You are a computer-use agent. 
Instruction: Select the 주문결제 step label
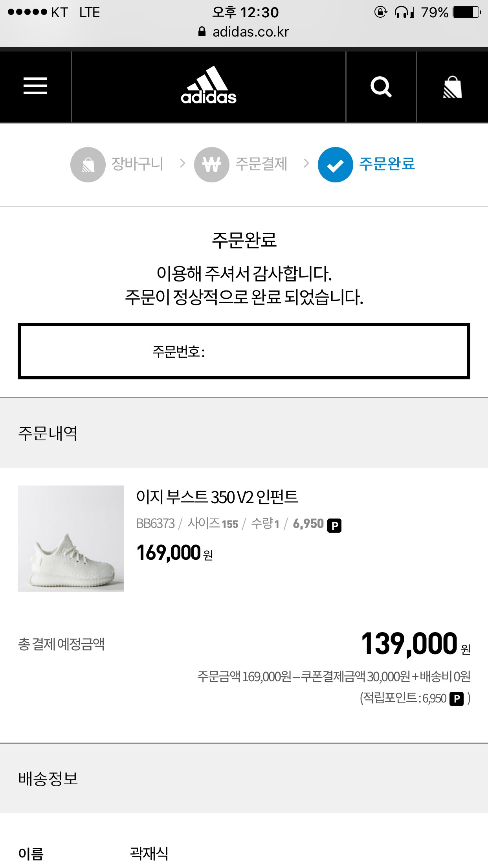261,164
